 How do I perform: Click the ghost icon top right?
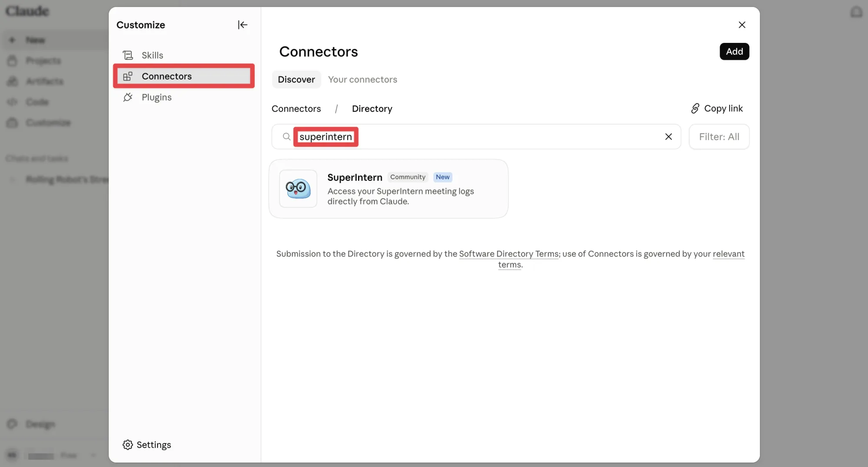point(856,12)
